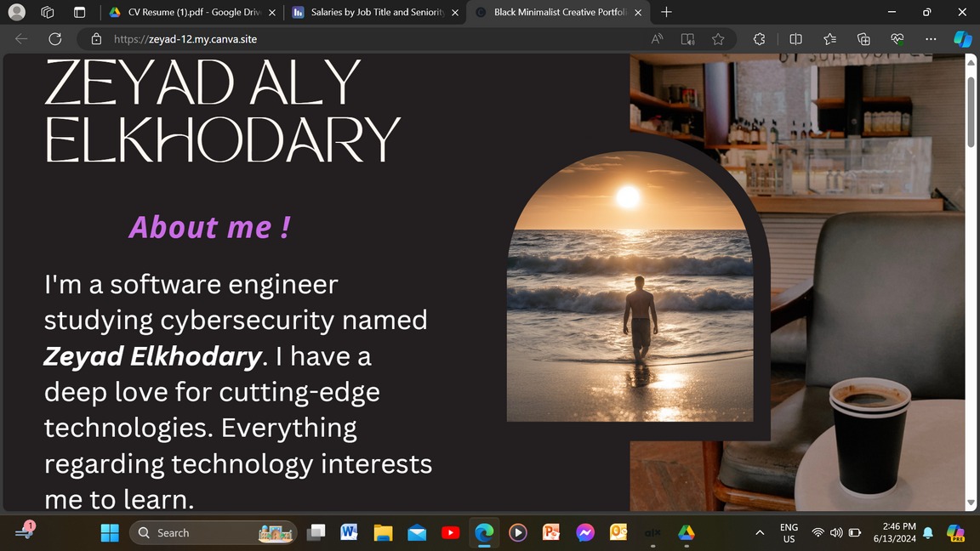Expand hidden system tray icons chevron
The width and height of the screenshot is (980, 551).
point(760,533)
